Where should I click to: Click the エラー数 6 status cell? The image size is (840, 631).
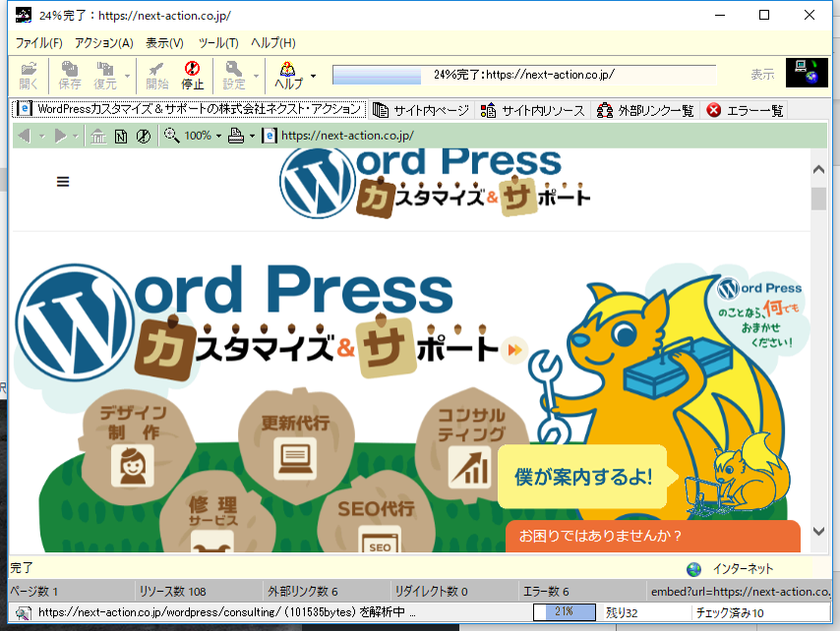(581, 592)
